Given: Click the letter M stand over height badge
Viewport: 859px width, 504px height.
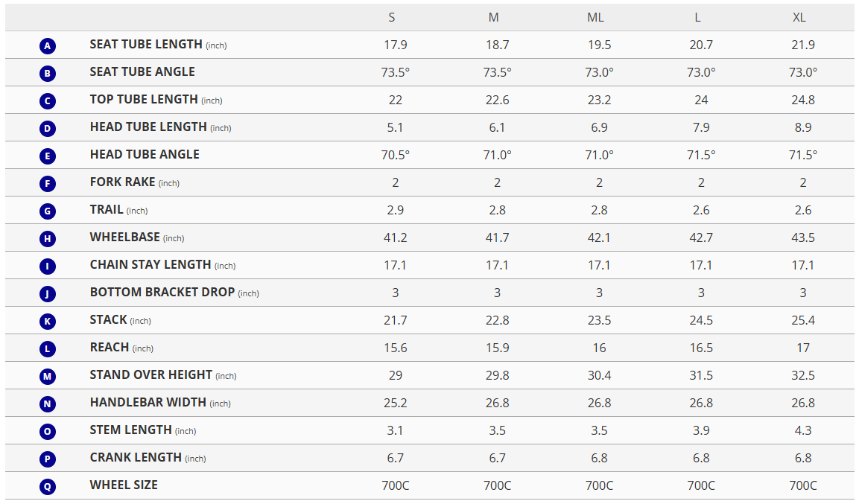Looking at the screenshot, I should point(48,377).
